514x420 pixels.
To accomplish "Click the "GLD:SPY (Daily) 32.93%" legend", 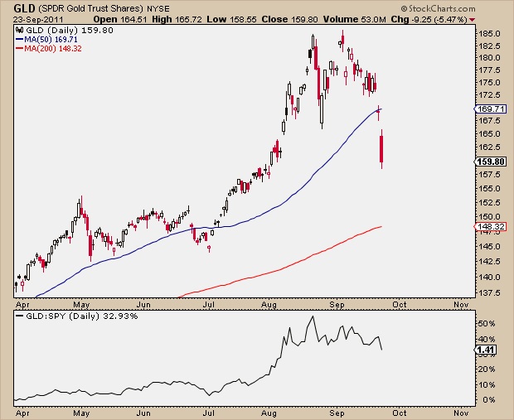I will (77, 316).
